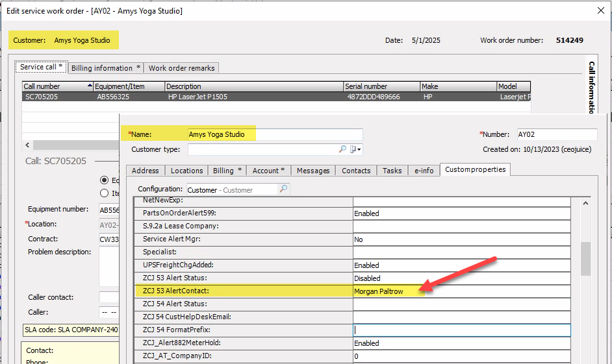Click Service Alert Mgr value No
This screenshot has height=364, width=612.
tap(462, 239)
